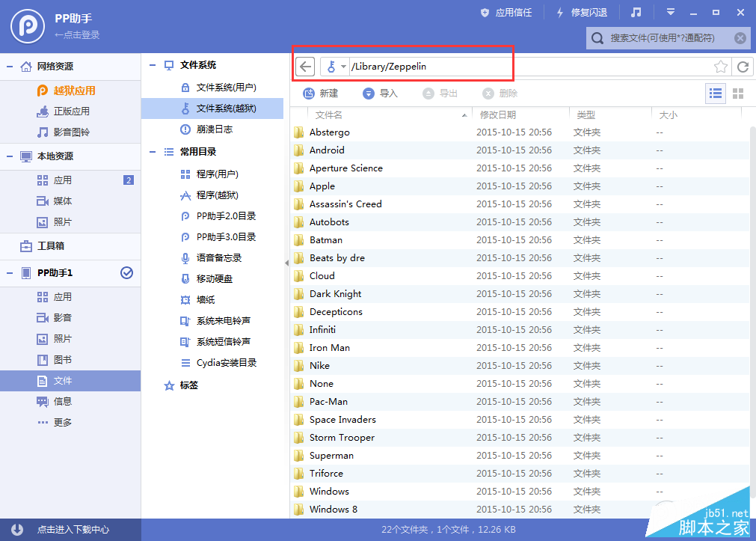756x541 pixels.
Task: Open local 媒体 item
Action: click(70, 201)
